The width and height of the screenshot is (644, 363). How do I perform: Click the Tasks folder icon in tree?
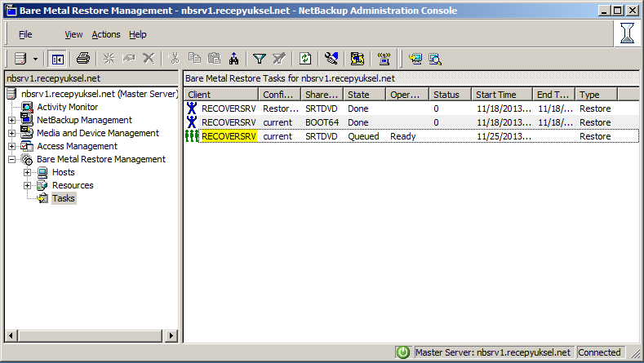point(42,199)
